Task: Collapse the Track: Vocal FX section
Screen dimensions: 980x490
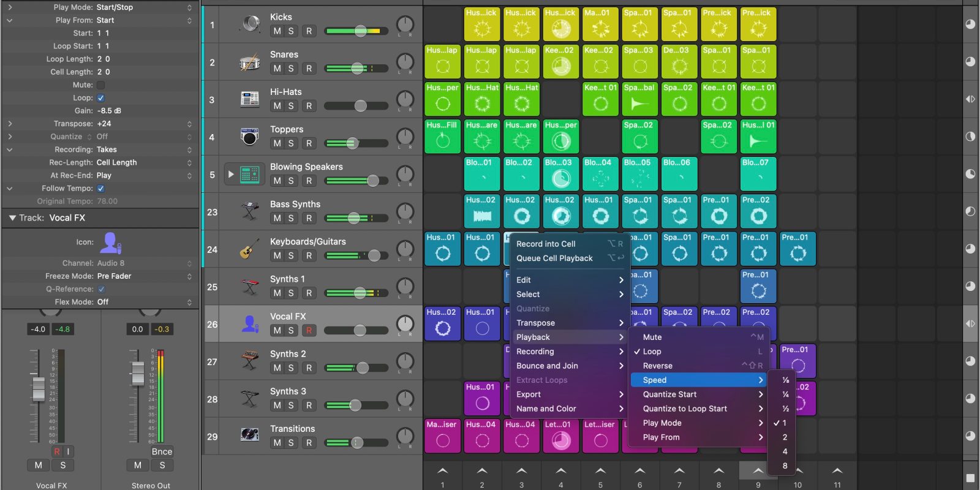Action: tap(12, 218)
